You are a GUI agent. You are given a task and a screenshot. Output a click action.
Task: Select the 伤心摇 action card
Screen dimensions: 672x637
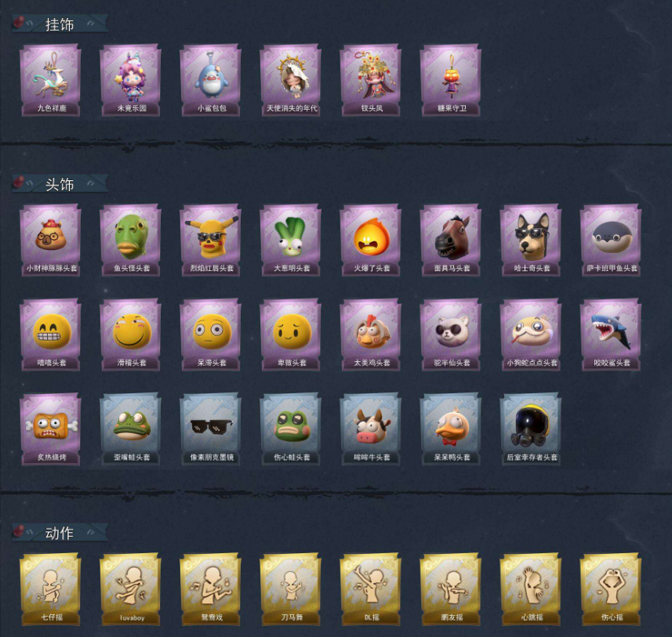coord(611,589)
